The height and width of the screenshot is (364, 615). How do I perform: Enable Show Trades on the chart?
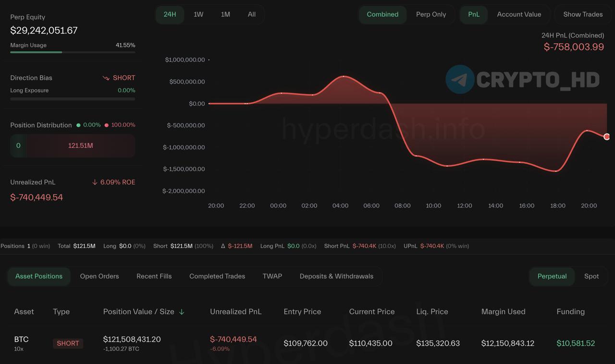pyautogui.click(x=582, y=14)
